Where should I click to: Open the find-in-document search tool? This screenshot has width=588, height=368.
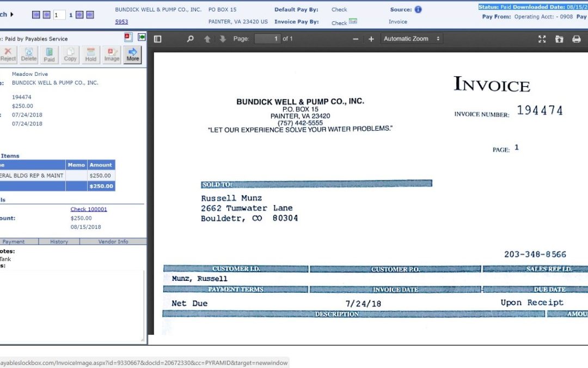(x=190, y=39)
